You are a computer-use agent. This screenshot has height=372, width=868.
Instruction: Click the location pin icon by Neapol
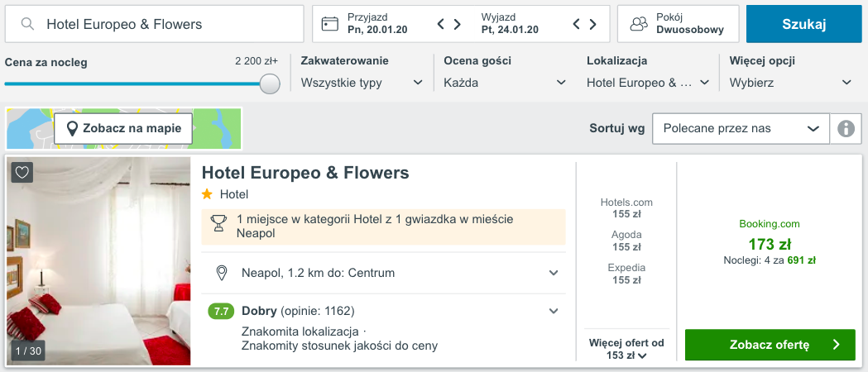[222, 273]
